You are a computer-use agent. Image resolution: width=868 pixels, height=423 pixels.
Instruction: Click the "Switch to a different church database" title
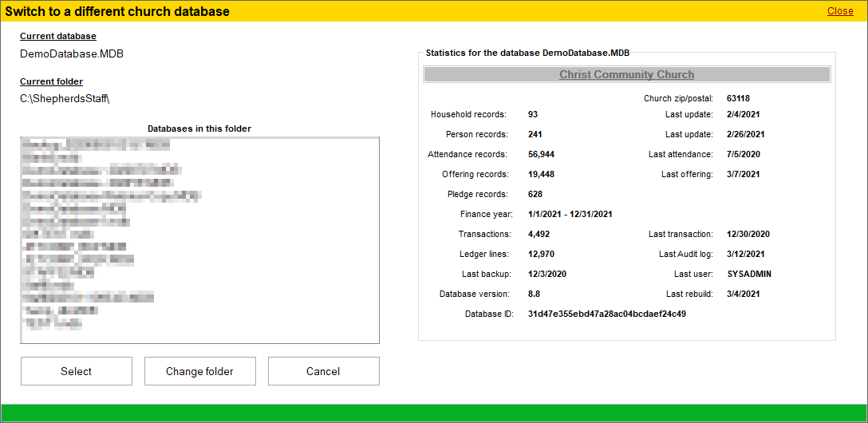point(118,11)
